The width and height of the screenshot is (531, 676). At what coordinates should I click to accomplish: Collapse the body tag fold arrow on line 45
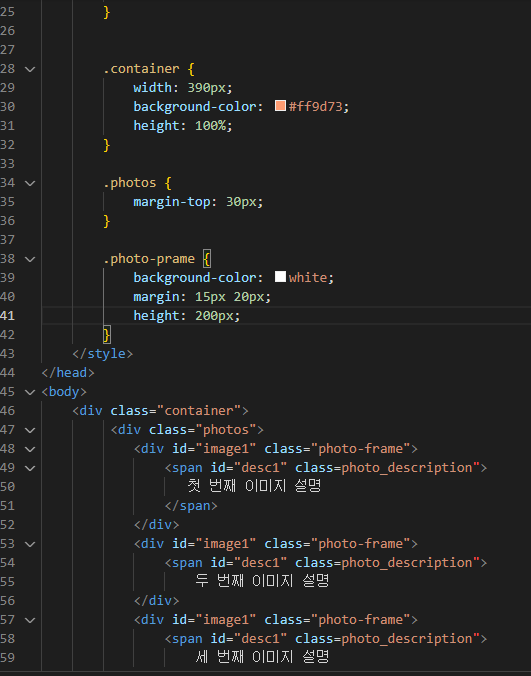point(30,392)
